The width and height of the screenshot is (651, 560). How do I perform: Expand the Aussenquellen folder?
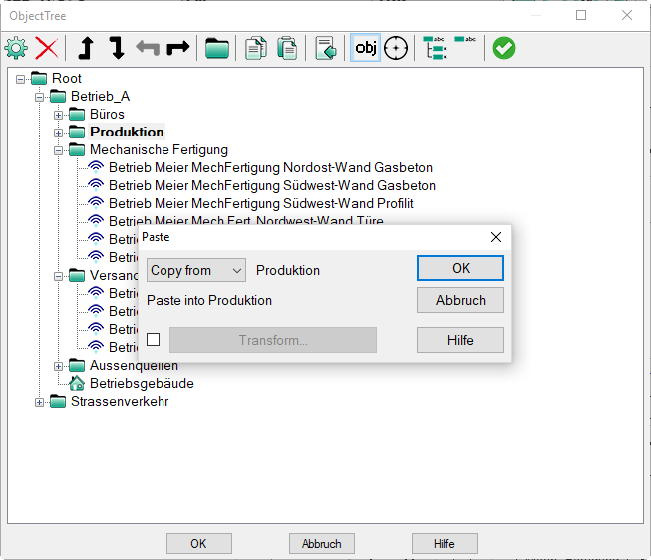[58, 366]
